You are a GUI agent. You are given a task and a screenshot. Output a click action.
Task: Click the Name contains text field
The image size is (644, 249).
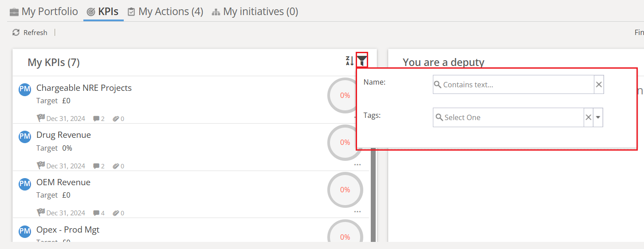pos(514,84)
